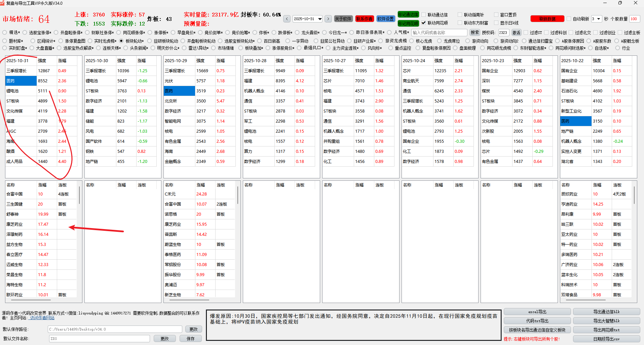The width and height of the screenshot is (644, 345).
Task: Click the 搜索 button
Action: tap(475, 33)
